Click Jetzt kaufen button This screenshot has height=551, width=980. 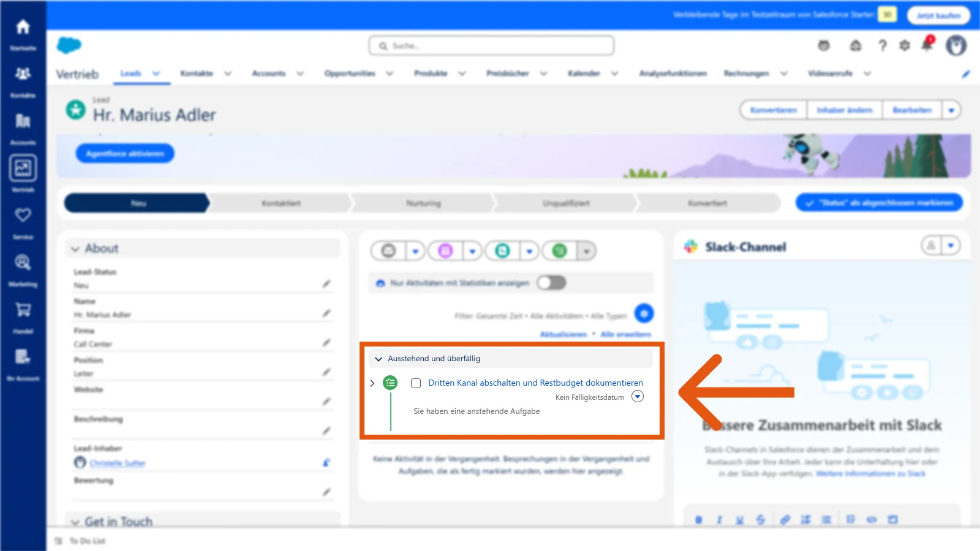[x=938, y=15]
